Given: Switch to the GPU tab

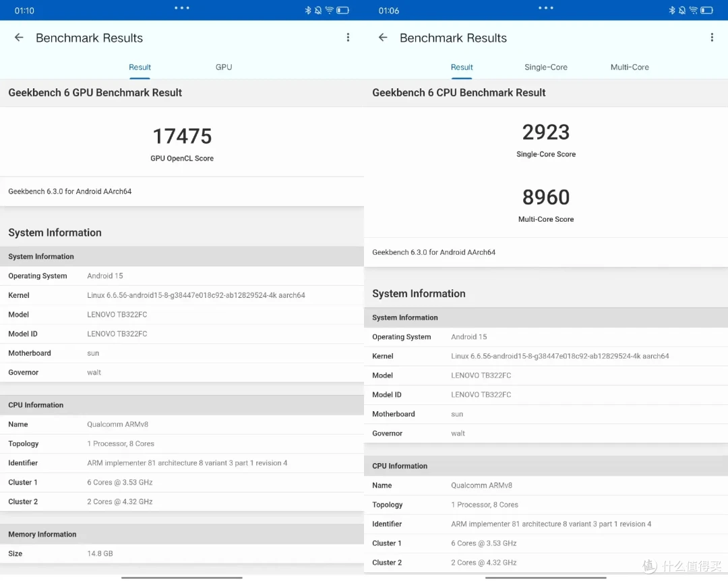Looking at the screenshot, I should 224,67.
